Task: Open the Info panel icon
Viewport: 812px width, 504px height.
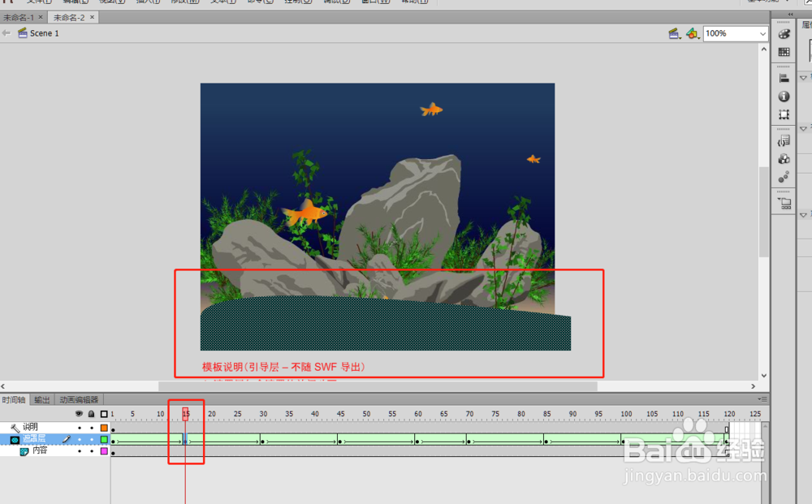Action: pyautogui.click(x=784, y=97)
